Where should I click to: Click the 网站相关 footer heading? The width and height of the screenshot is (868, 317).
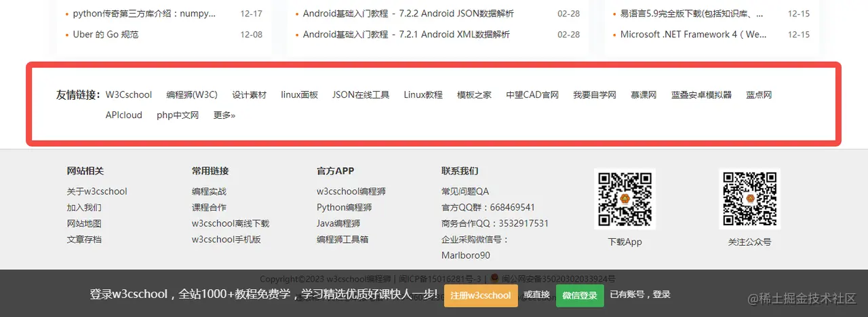85,171
